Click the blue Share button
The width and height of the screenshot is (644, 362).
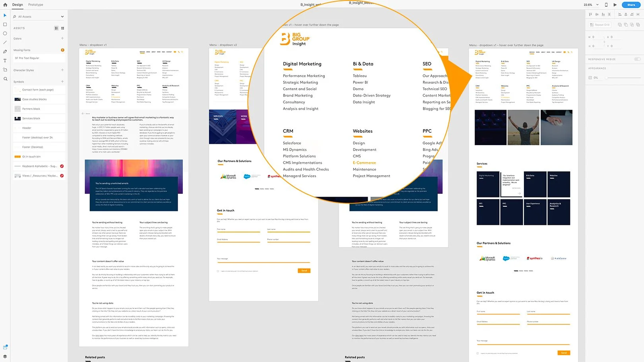click(631, 5)
